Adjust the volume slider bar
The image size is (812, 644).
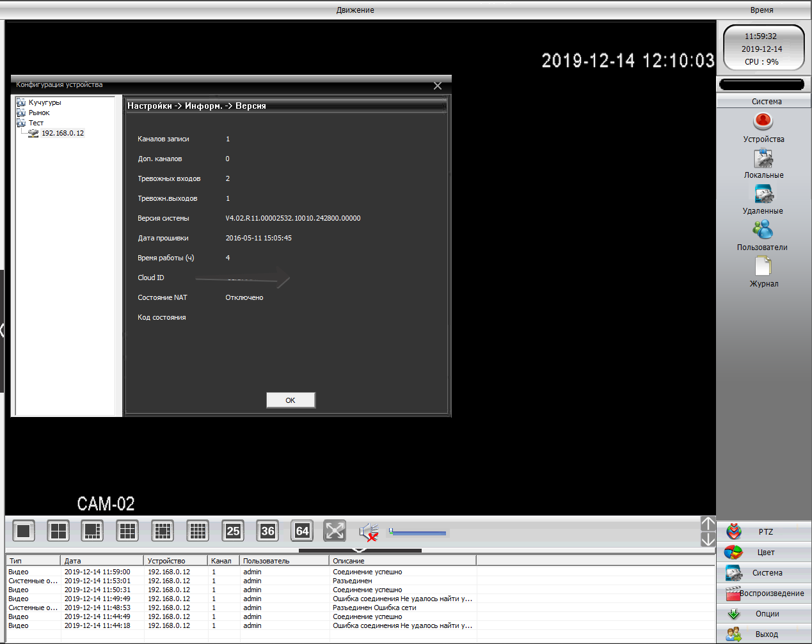coord(418,532)
